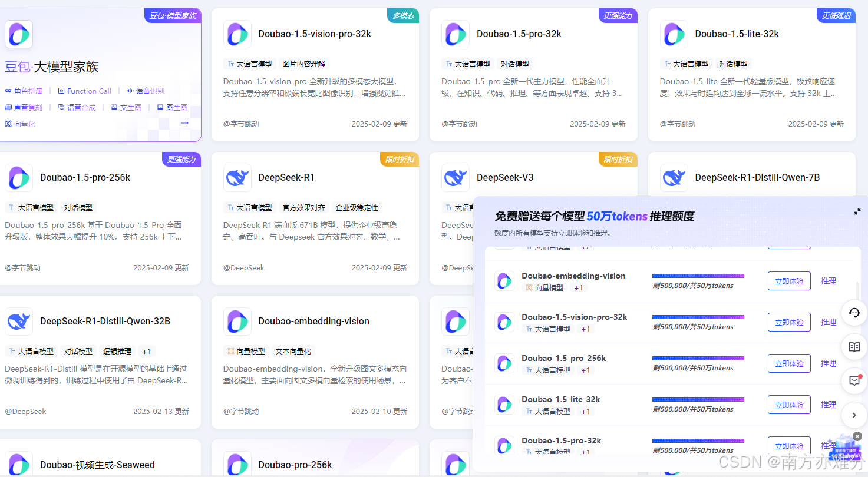Click the Doubao logo on the 豆包大模型家族 card

click(x=19, y=34)
